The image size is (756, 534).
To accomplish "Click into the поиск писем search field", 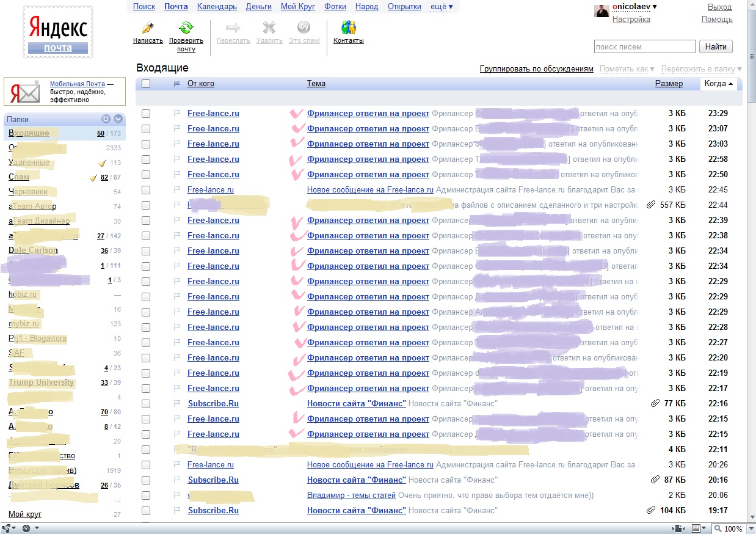I will [644, 46].
